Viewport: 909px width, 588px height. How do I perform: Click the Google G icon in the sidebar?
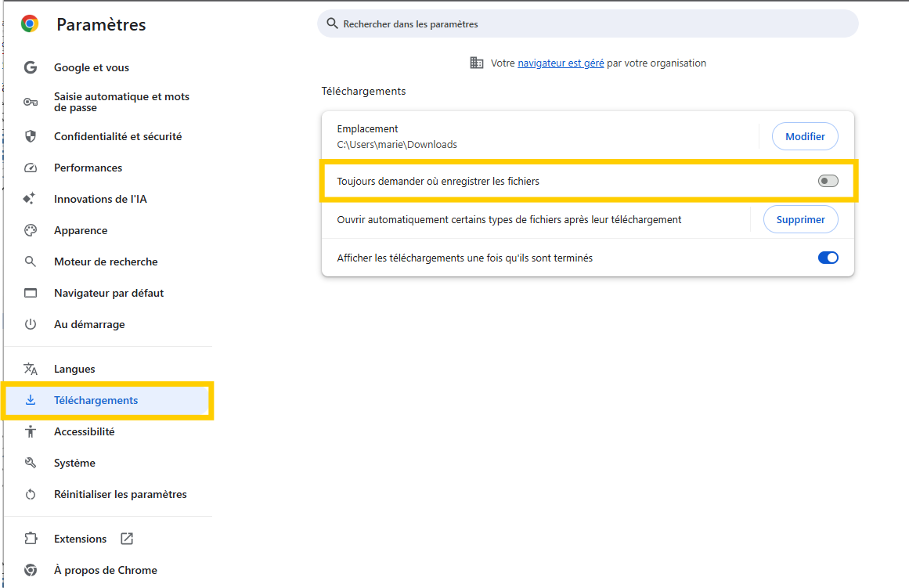(31, 67)
